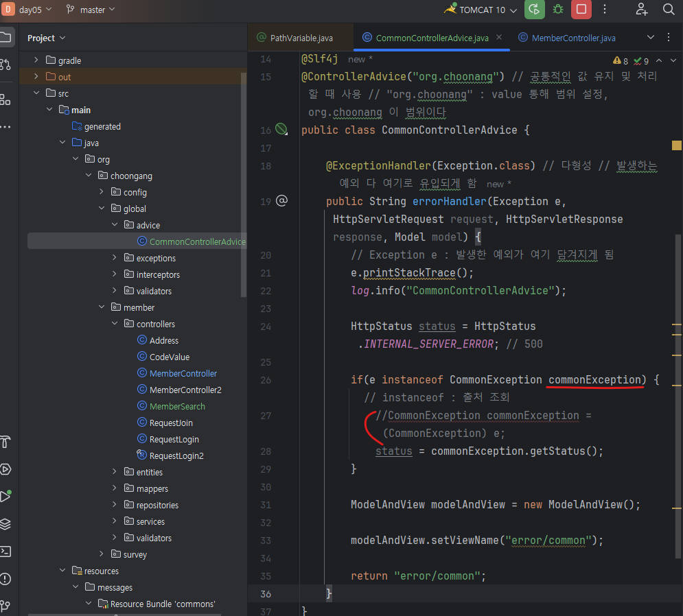Select RequestJoin class in tree
This screenshot has height=616, width=683.
[x=171, y=423]
